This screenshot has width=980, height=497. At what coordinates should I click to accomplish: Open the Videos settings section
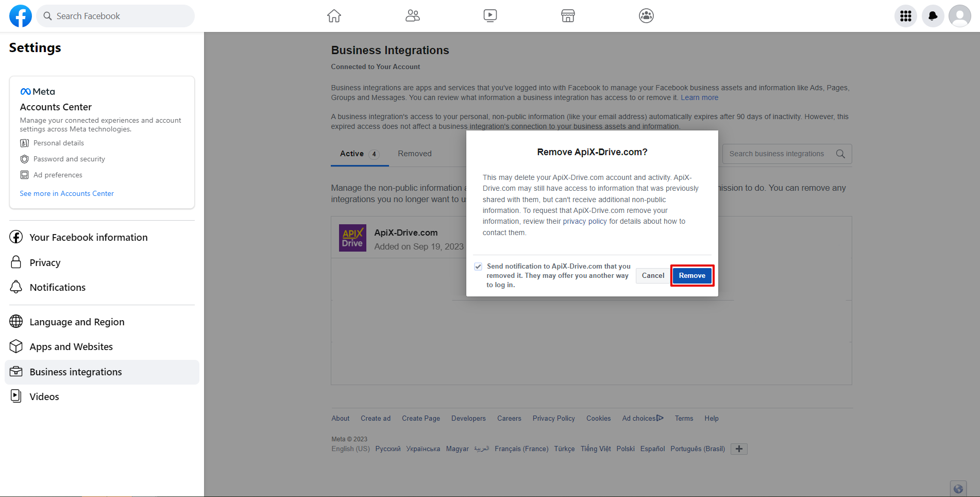coord(102,396)
